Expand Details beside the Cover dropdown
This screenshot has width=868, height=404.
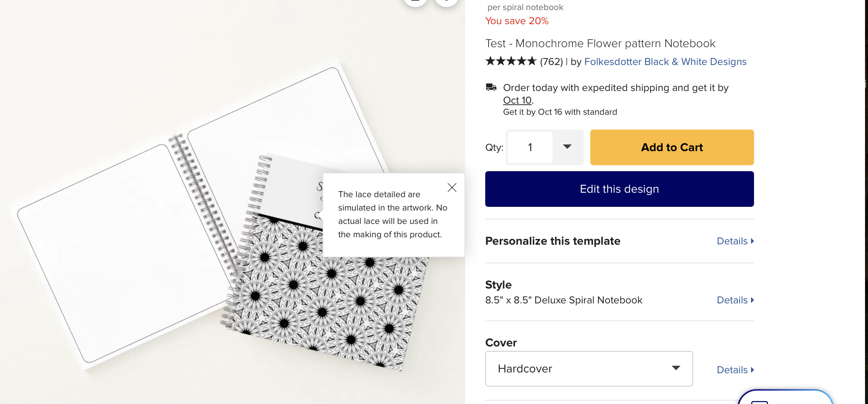click(735, 370)
